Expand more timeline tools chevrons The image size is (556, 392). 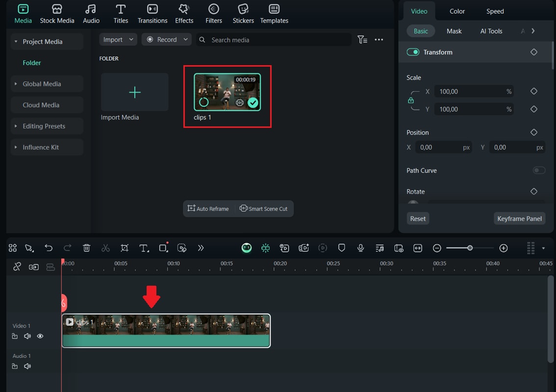coord(201,248)
